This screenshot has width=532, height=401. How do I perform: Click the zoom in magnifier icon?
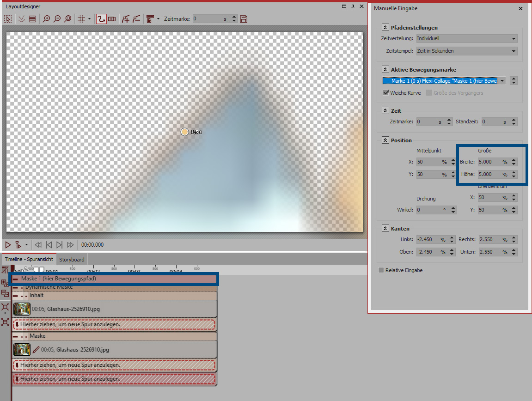pyautogui.click(x=46, y=19)
